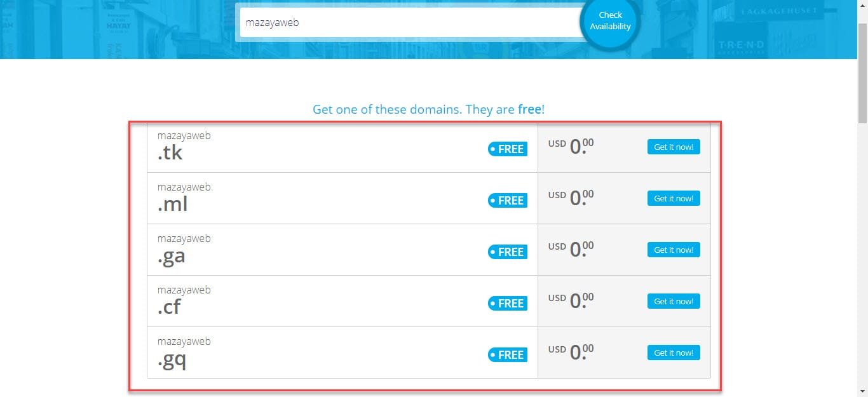Click the FREE badge for .tk domain
Screen dimensions: 868x397
click(x=507, y=149)
